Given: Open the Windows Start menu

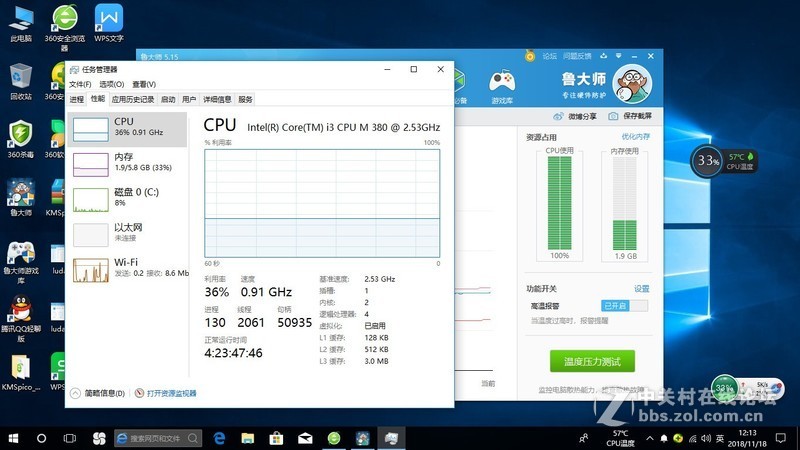Looking at the screenshot, I should pyautogui.click(x=14, y=438).
